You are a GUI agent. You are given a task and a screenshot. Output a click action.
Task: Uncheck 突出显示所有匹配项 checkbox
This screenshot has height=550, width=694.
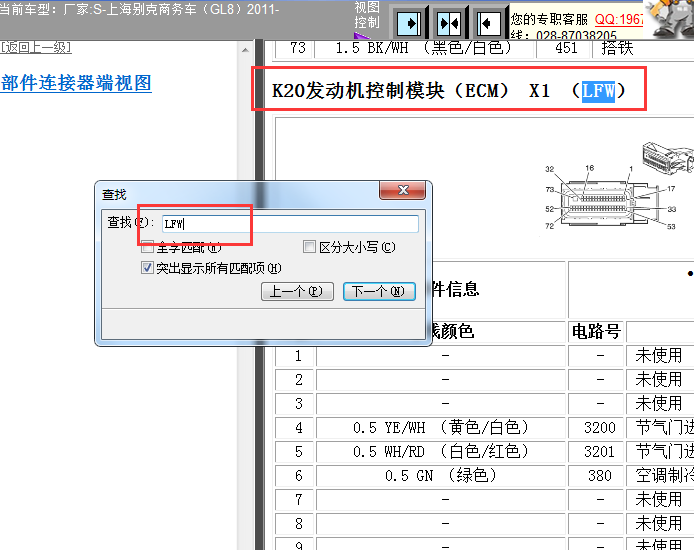click(x=147, y=268)
